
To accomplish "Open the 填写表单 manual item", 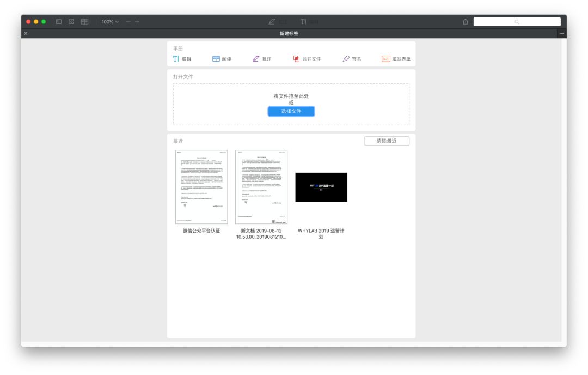I will click(396, 59).
